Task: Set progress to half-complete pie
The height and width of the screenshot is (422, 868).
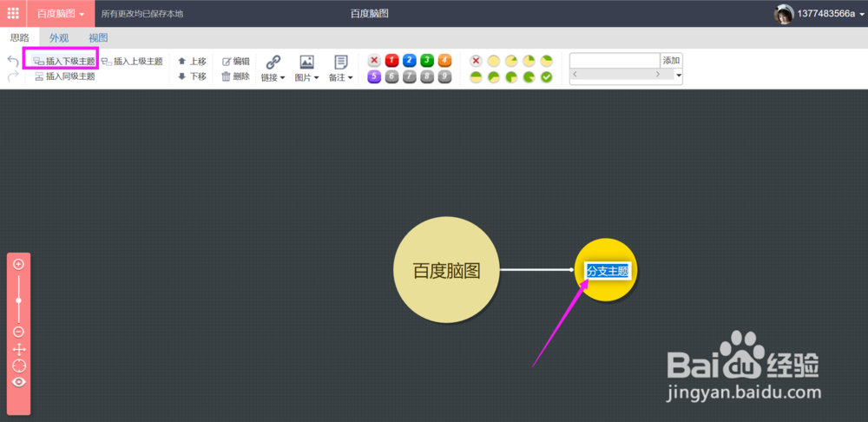Action: pos(476,77)
